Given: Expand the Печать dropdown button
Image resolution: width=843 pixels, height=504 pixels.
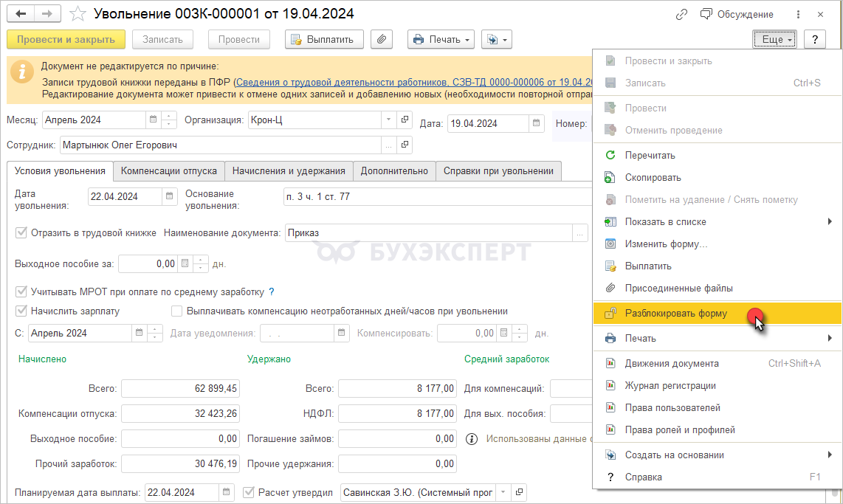Looking at the screenshot, I should click(x=441, y=40).
